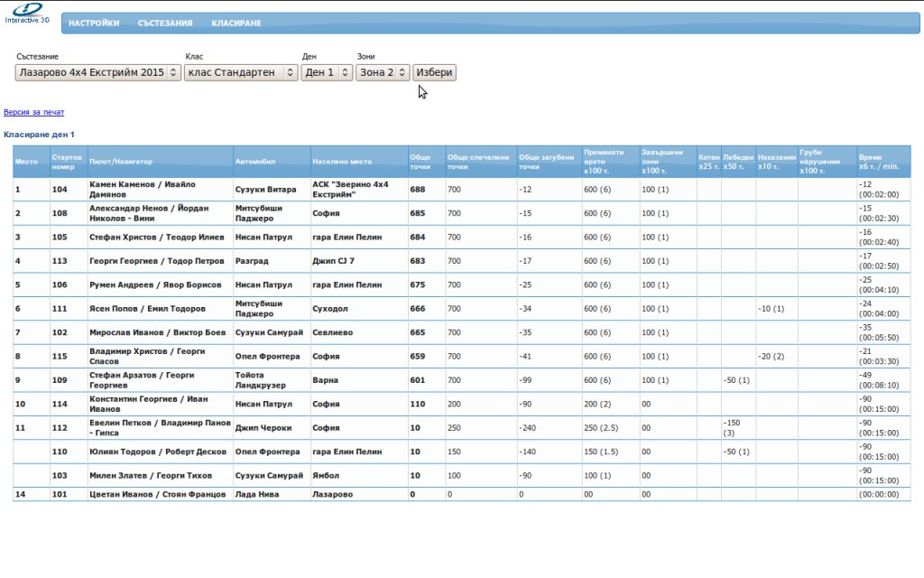Click the Стартов номер column header
Screen dimensions: 924x578
(x=67, y=162)
